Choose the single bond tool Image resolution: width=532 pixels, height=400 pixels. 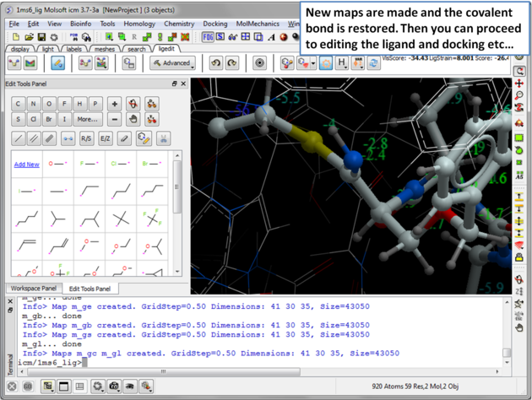(x=18, y=138)
